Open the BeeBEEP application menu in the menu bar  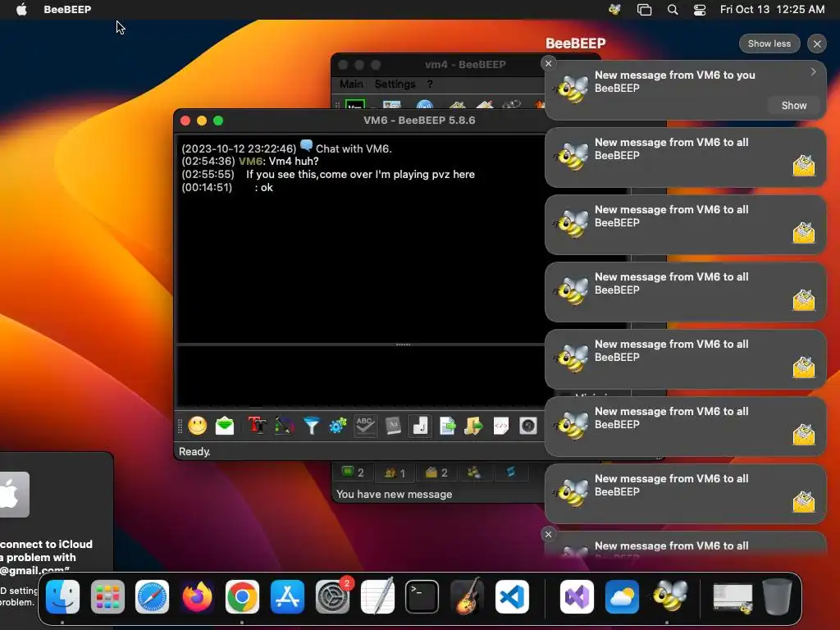(x=67, y=9)
